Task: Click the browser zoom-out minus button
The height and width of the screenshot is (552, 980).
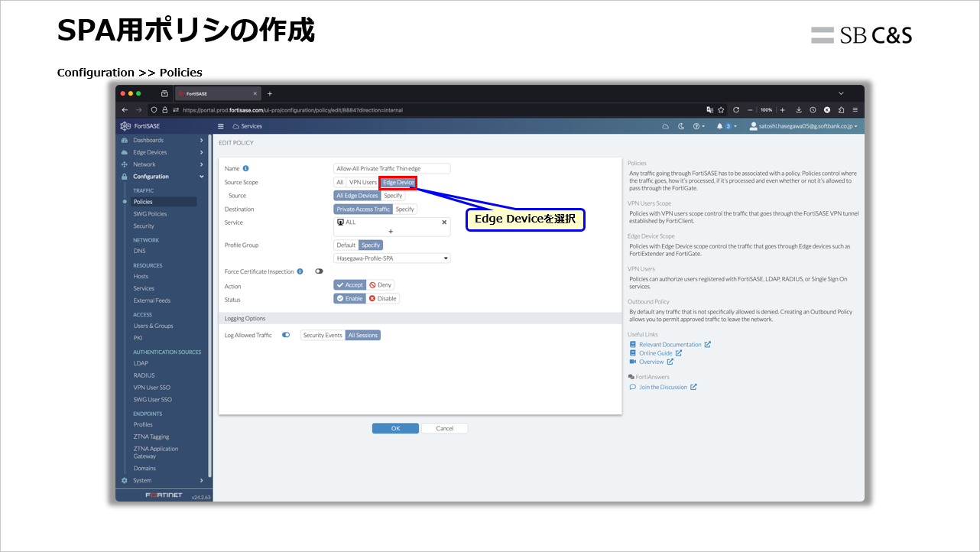Action: tap(751, 109)
